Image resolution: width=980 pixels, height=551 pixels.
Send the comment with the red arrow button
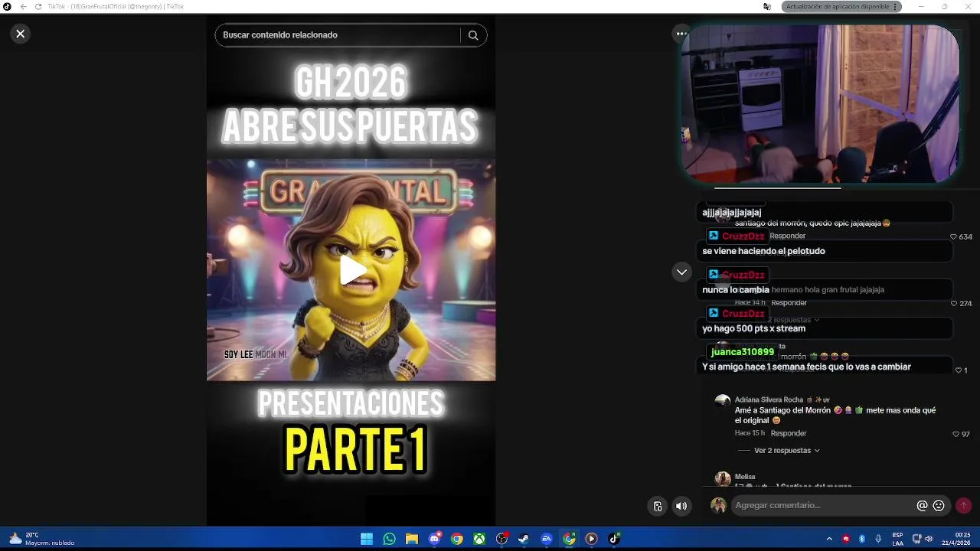pos(964,505)
